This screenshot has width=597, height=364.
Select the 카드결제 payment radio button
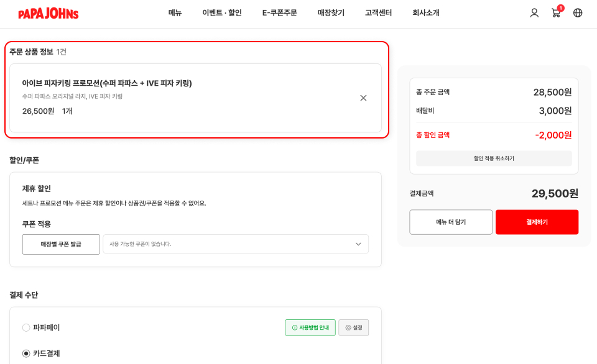point(26,353)
